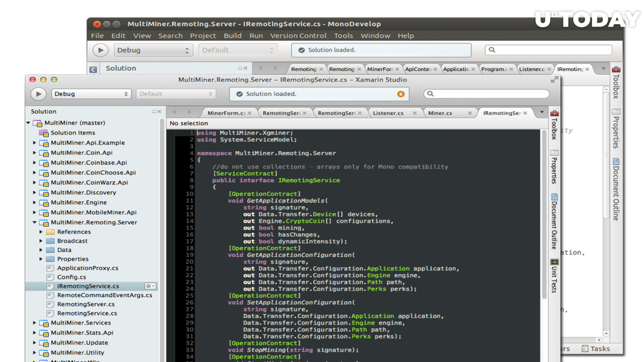Click the vertical scrollbar in MonoDevelop window
Image resolution: width=644 pixels, height=362 pixels.
pos(606,155)
